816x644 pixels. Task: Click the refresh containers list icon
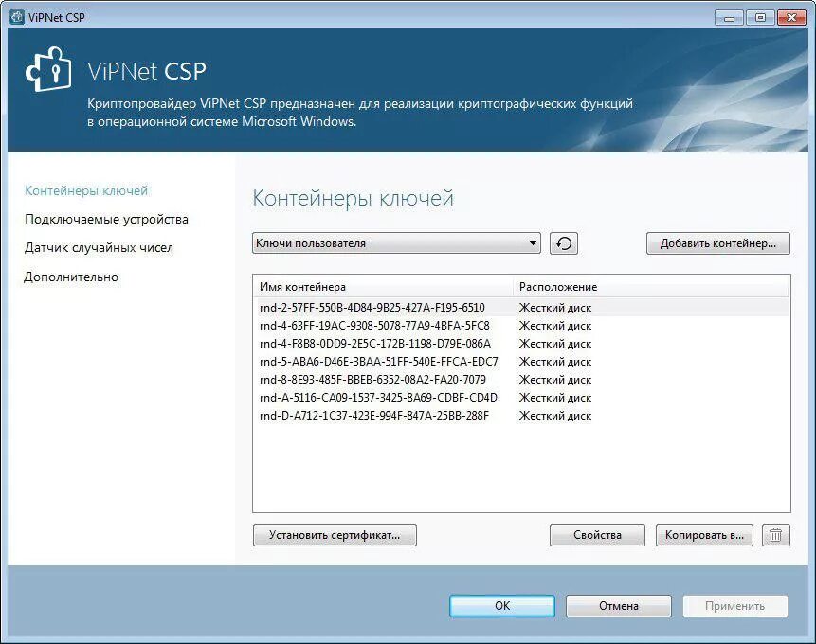(564, 243)
